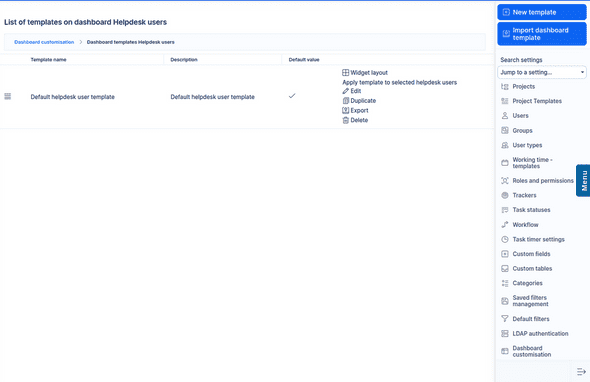Open Groups settings icon
The height and width of the screenshot is (382, 590).
tap(505, 131)
